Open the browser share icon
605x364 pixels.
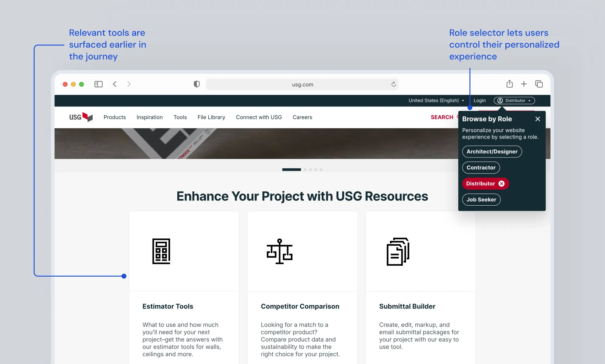pyautogui.click(x=510, y=84)
